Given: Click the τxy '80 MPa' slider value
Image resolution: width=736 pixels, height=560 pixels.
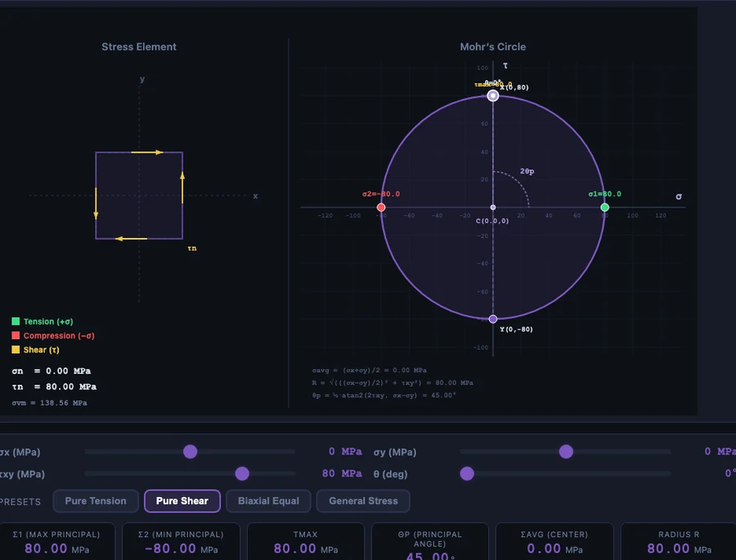Looking at the screenshot, I should (342, 473).
